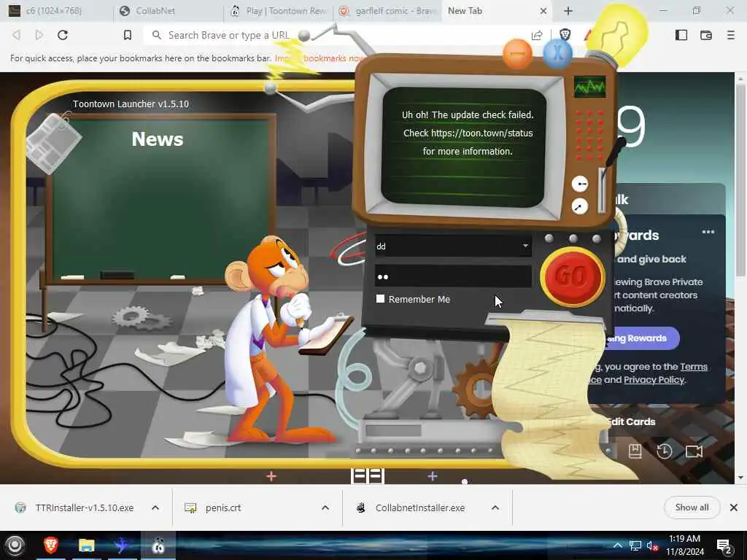Show hidden system tray icons
Image resolution: width=747 pixels, height=560 pixels.
617,545
